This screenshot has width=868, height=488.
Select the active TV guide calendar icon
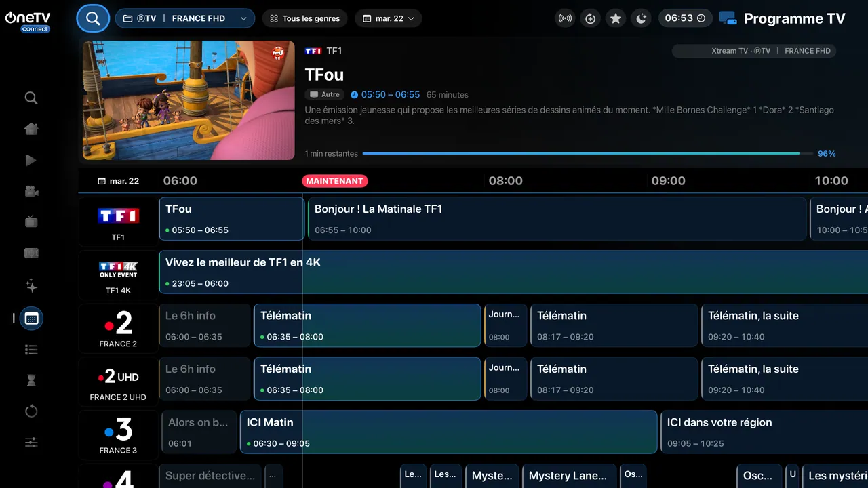click(31, 318)
